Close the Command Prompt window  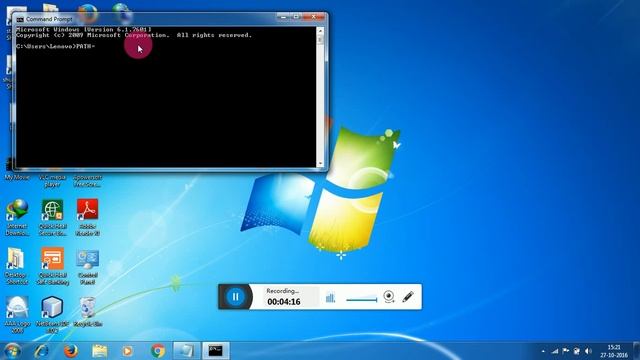313,17
